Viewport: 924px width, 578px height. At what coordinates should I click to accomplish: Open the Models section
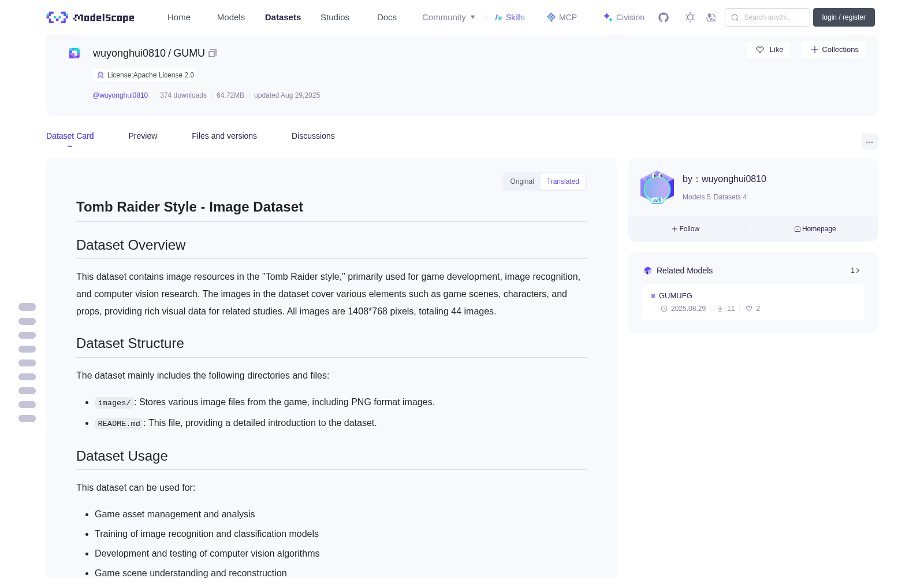tap(231, 17)
